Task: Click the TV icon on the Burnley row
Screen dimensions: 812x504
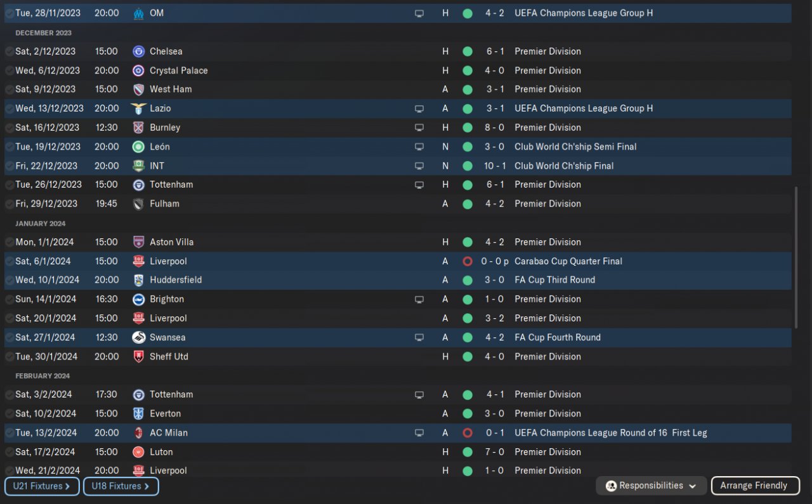Action: [419, 127]
